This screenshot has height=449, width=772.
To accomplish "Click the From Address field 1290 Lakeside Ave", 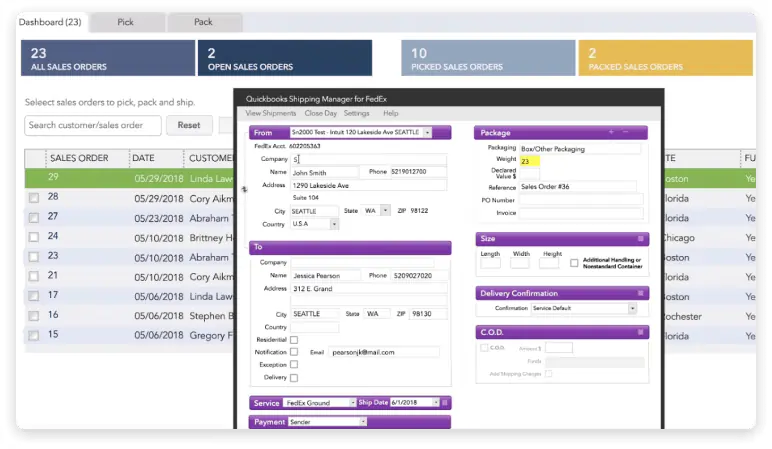I will [x=369, y=185].
